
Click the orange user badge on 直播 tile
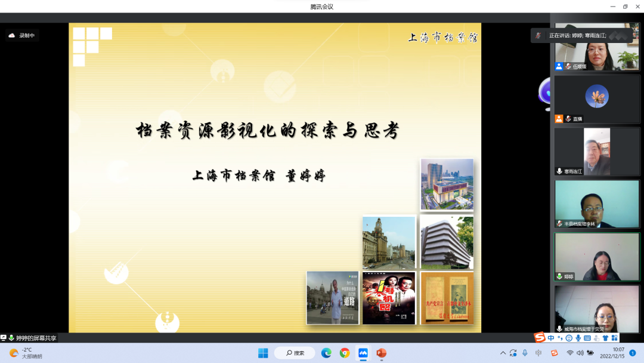[x=559, y=119]
